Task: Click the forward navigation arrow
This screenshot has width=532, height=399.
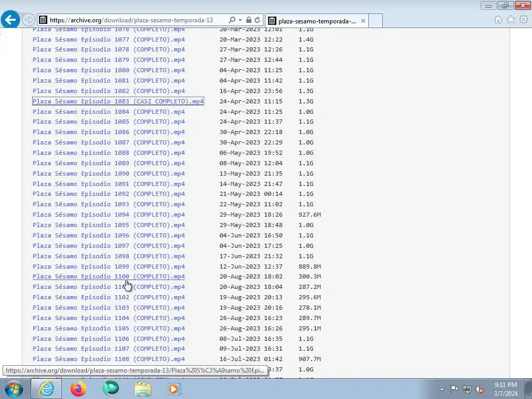Action: point(29,20)
